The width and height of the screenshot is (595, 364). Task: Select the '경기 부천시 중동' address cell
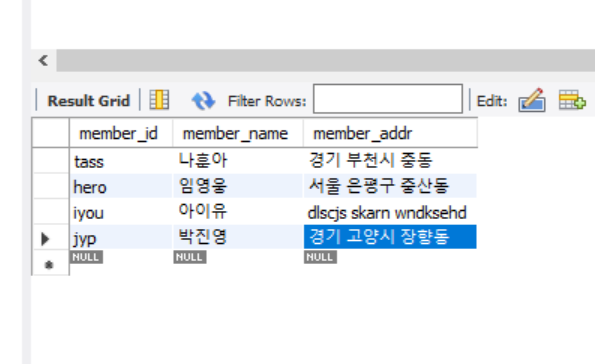pyautogui.click(x=390, y=161)
